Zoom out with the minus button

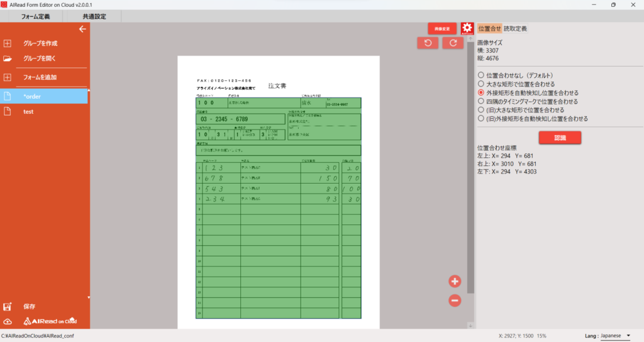point(455,301)
